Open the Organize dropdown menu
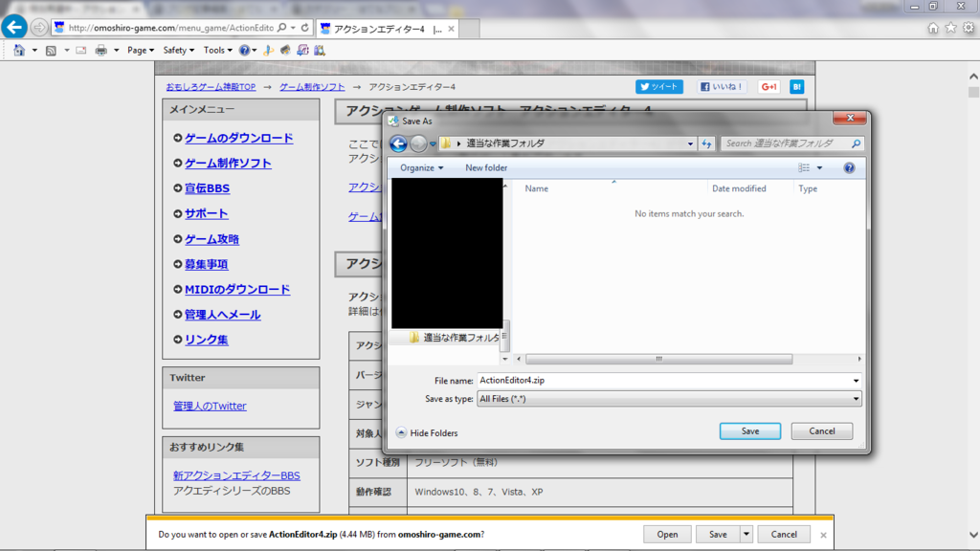980x551 pixels. click(417, 167)
